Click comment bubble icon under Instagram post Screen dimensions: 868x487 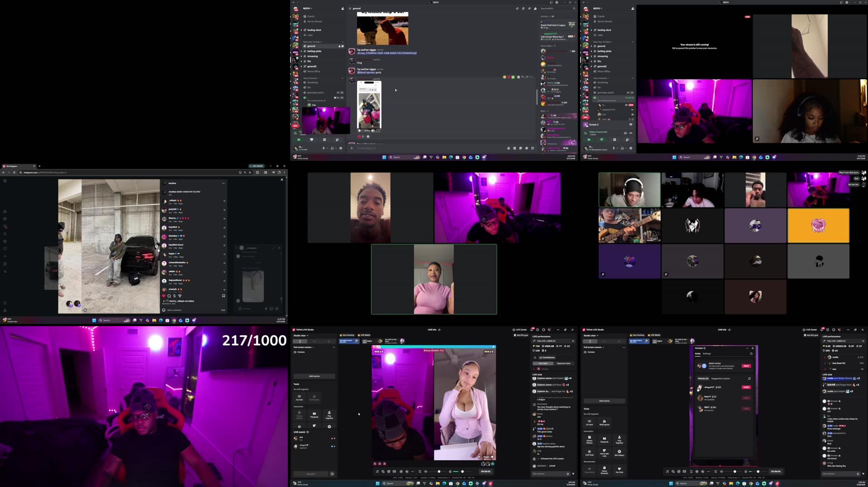click(x=169, y=296)
